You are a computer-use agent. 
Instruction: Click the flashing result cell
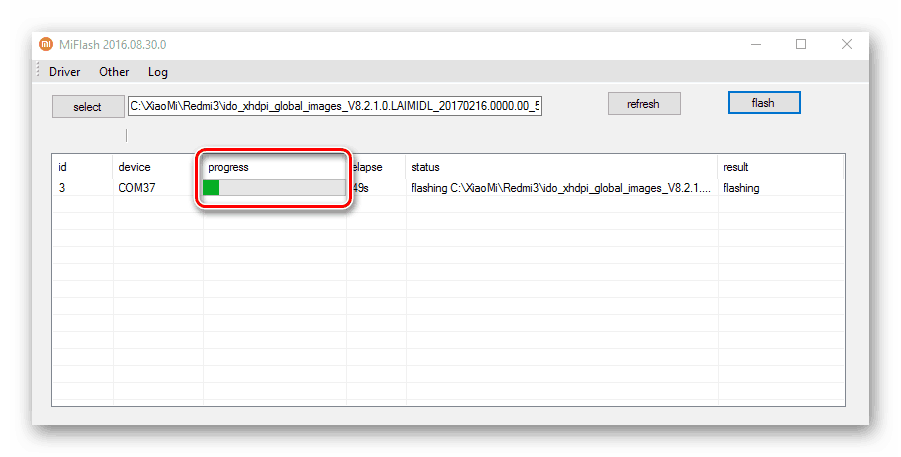(741, 188)
